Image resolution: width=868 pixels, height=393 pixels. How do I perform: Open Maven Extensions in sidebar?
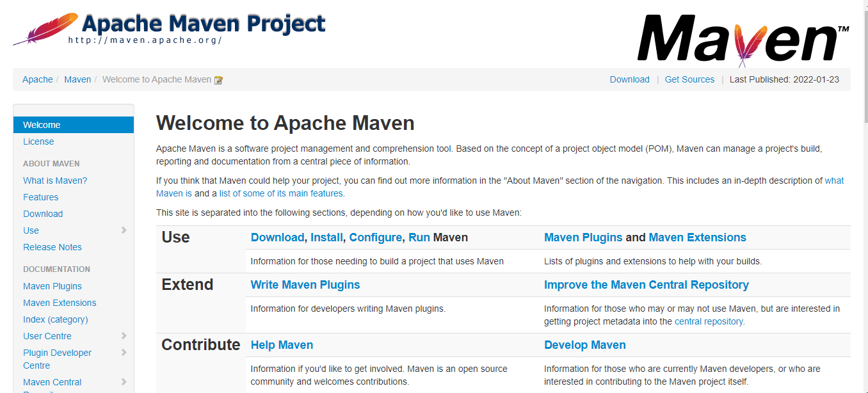[x=60, y=303]
